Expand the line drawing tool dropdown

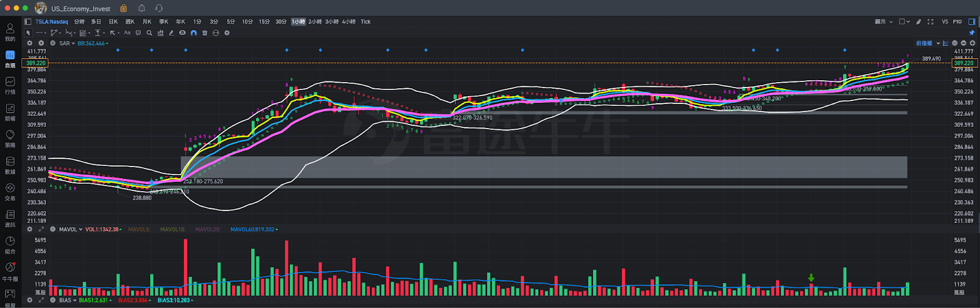pos(45,33)
